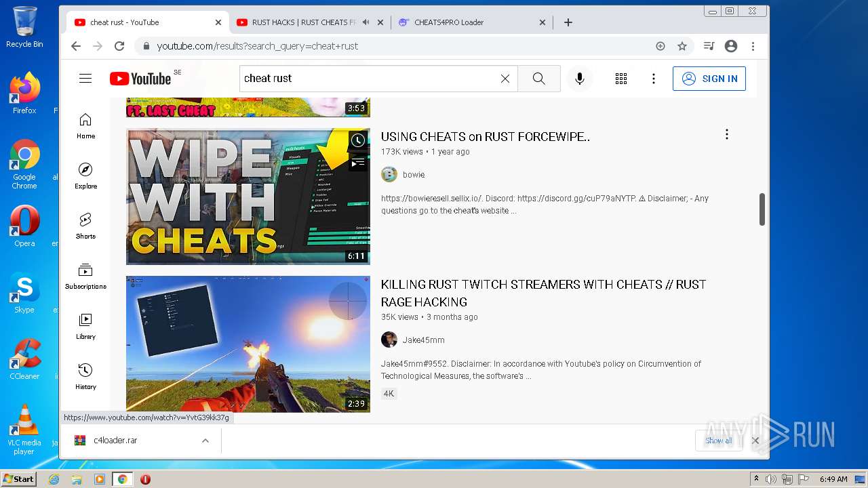Open a new Chrome tab
This screenshot has width=868, height=488.
tap(568, 22)
